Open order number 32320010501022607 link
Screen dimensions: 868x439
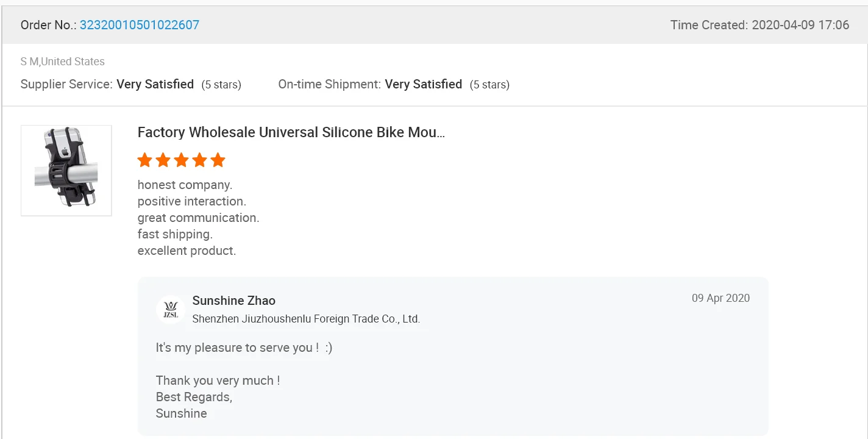point(139,25)
